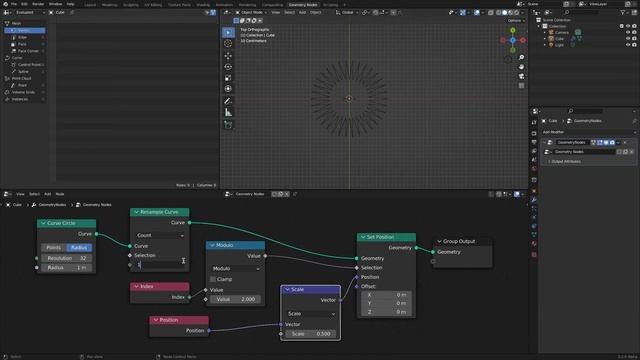The image size is (640, 360).
Task: Open the Material properties tab icon
Action: pos(534,244)
